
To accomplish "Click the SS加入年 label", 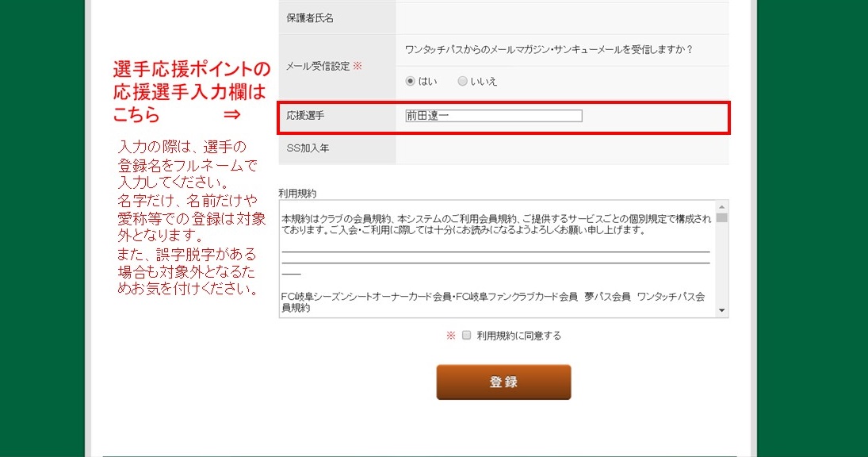I will pos(307,148).
